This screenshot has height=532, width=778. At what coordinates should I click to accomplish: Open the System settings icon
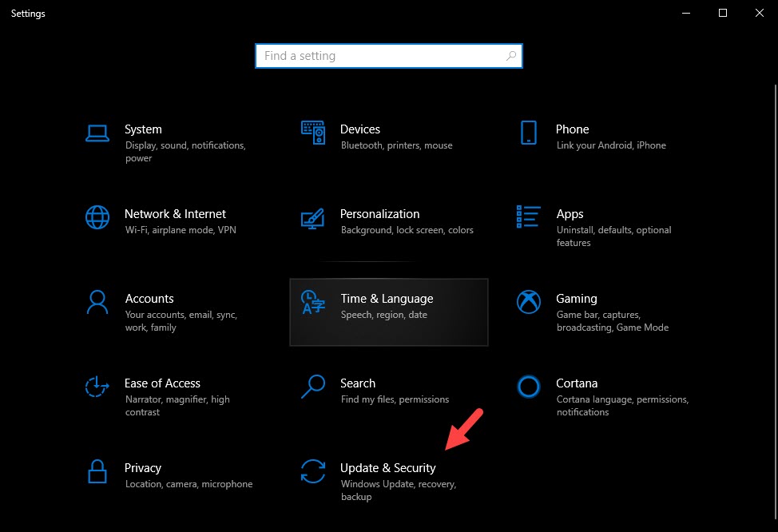click(x=97, y=133)
